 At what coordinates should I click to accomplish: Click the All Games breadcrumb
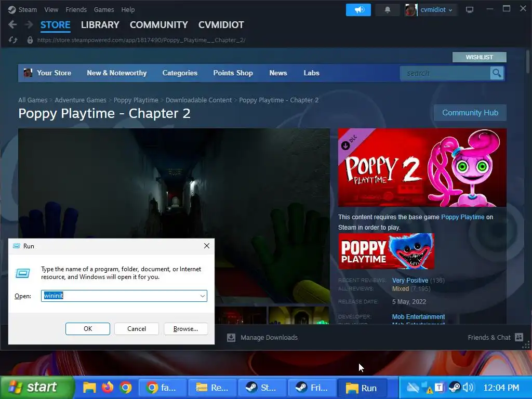click(33, 100)
